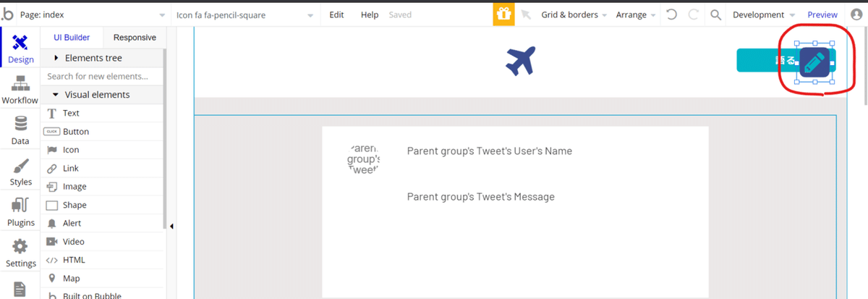The height and width of the screenshot is (299, 868).
Task: Click the gift box icon
Action: coord(503,14)
